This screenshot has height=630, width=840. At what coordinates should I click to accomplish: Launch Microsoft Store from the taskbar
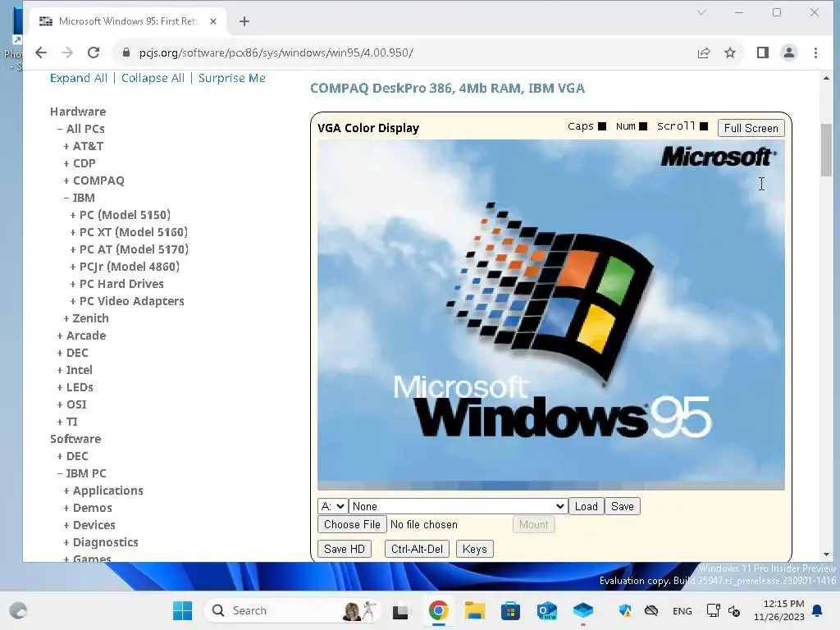click(x=510, y=610)
